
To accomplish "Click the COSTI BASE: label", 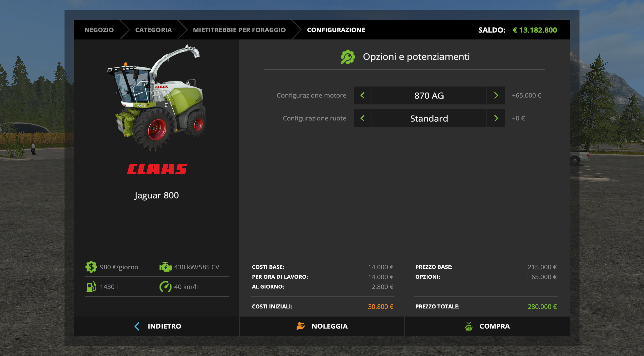I will pyautogui.click(x=268, y=267).
